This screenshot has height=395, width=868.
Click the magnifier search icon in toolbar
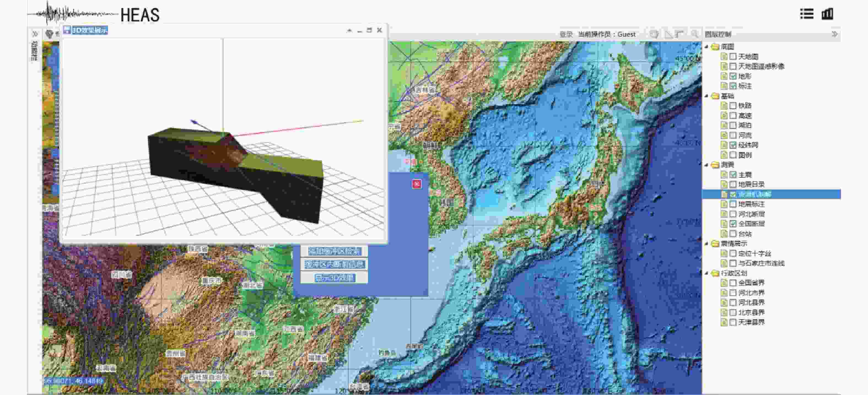pos(694,34)
